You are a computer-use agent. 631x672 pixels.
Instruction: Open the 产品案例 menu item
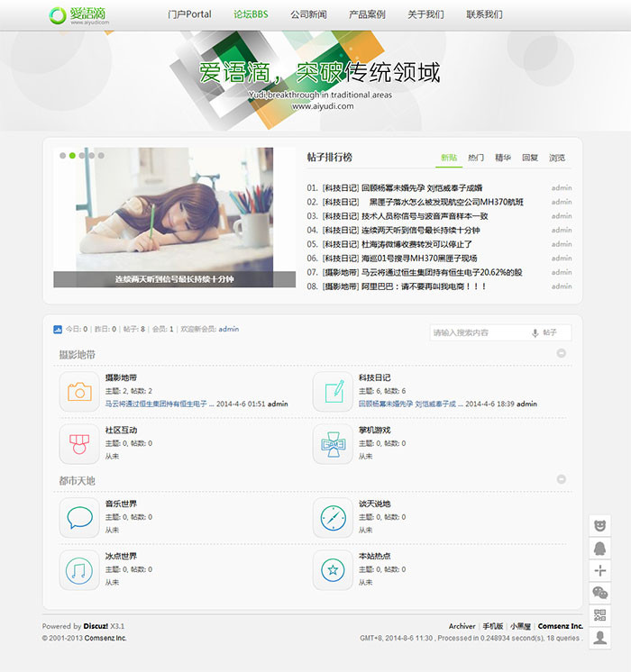(x=367, y=14)
